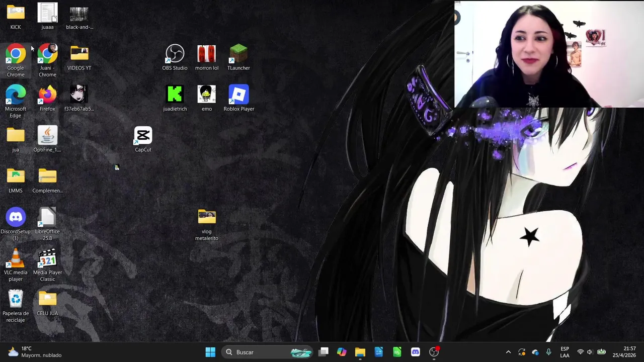Viewport: 644px width, 362px height.
Task: Open LibreOffice Writer taskbar icon
Action: (378, 352)
